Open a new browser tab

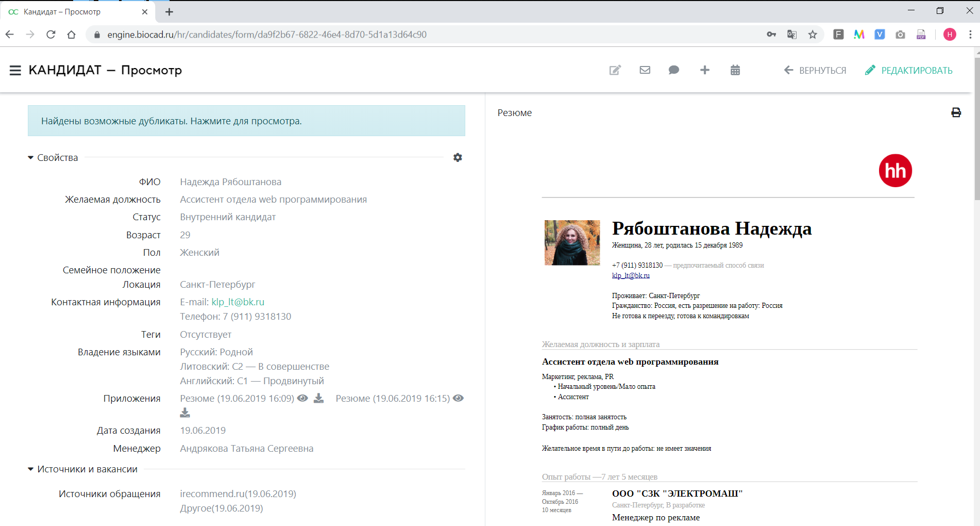pos(169,12)
